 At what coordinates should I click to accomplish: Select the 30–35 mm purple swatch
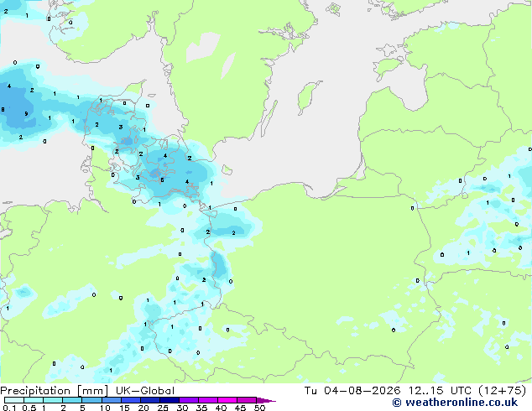click(x=189, y=400)
